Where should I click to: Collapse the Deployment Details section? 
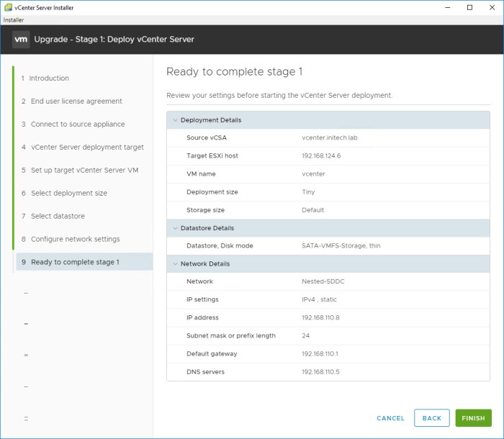pos(175,120)
